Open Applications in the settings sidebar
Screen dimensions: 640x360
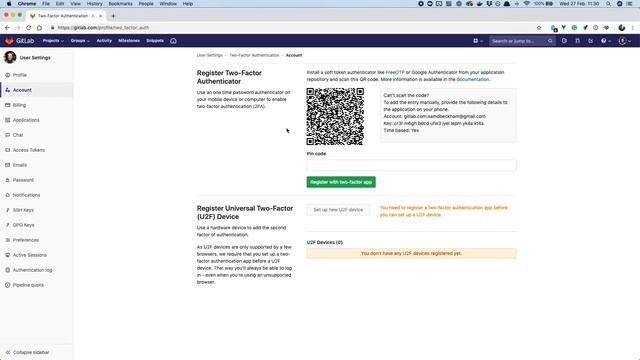[26, 120]
